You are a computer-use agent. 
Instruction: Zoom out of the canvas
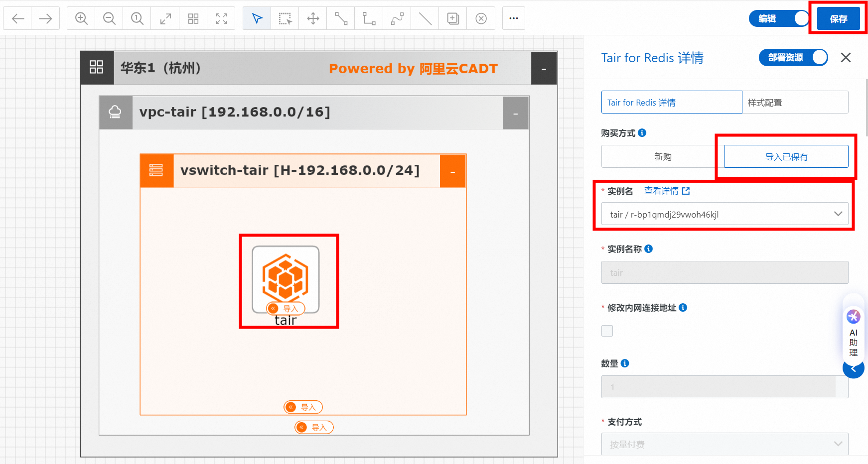coord(109,19)
